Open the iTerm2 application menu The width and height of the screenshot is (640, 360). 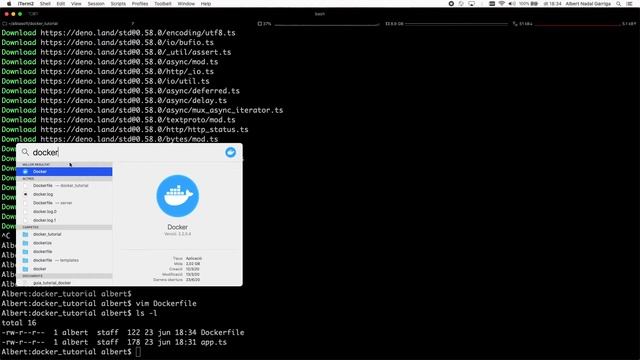point(26,4)
